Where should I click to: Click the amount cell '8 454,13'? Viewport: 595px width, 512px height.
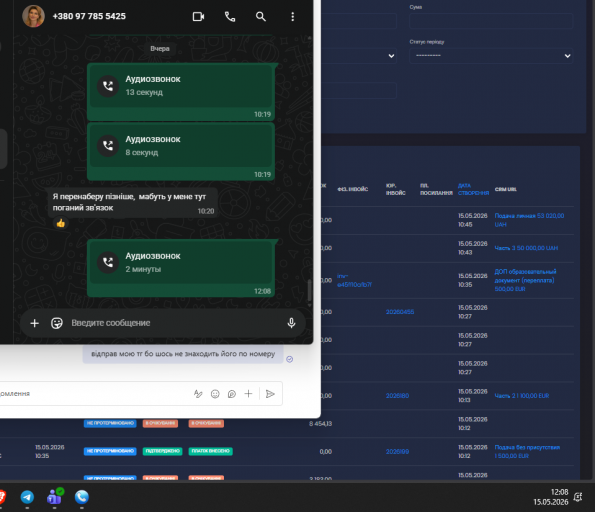(320, 424)
